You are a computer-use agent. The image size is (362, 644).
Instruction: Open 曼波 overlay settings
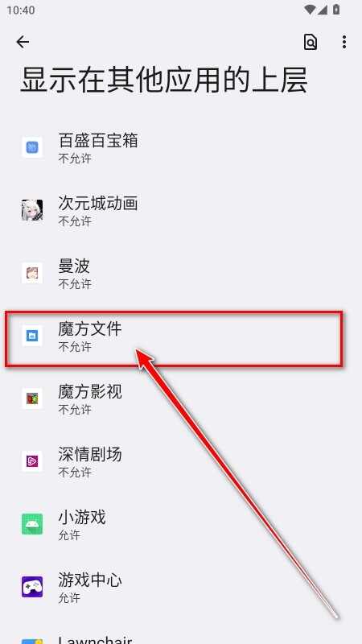click(x=181, y=274)
